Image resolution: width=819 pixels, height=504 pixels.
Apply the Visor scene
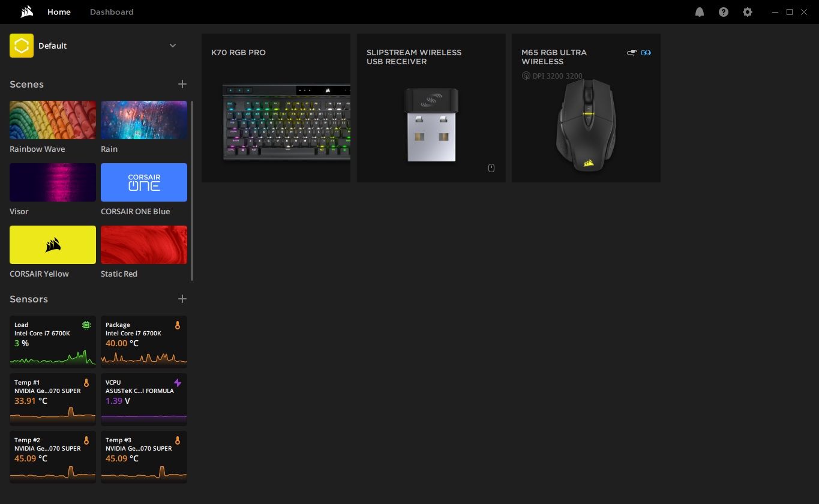coord(53,182)
